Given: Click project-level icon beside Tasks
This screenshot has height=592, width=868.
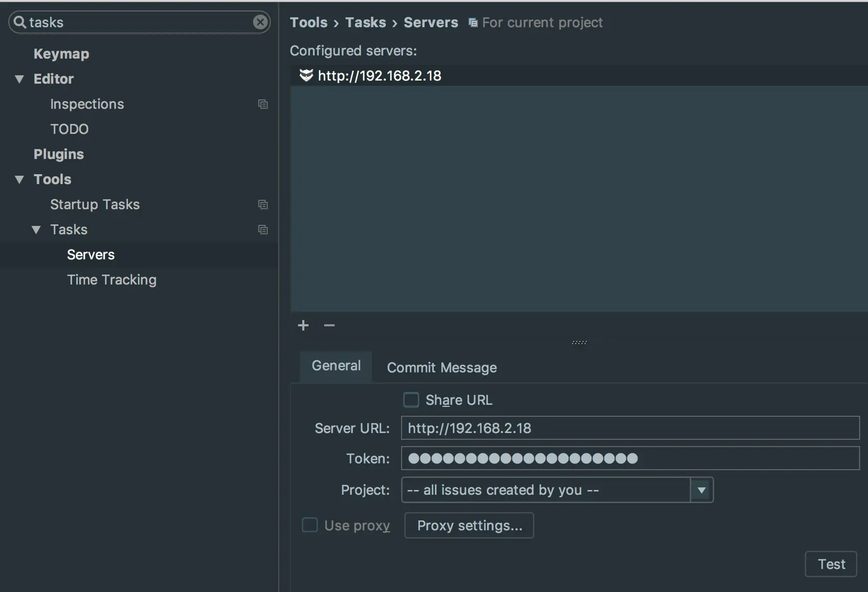Looking at the screenshot, I should (263, 230).
